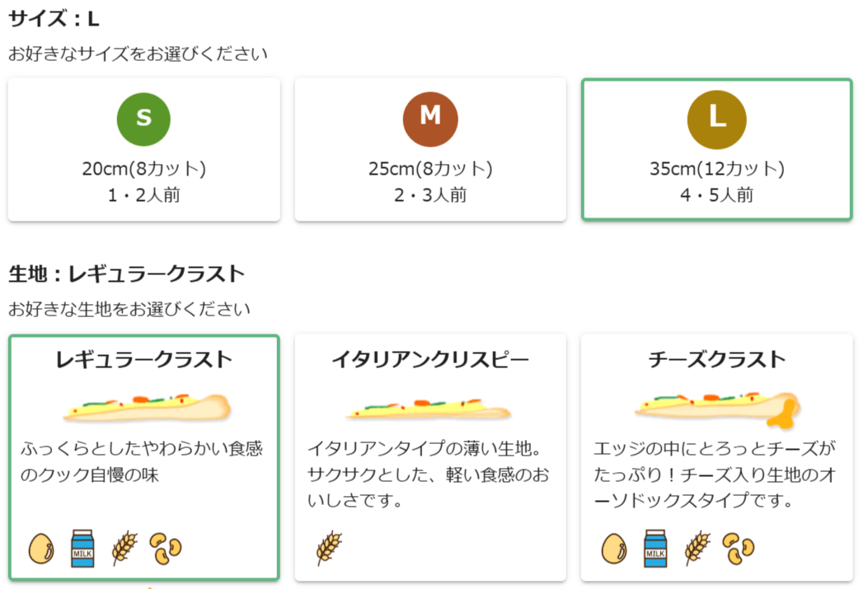Click the brown M size circle icon
The height and width of the screenshot is (589, 868).
429,119
